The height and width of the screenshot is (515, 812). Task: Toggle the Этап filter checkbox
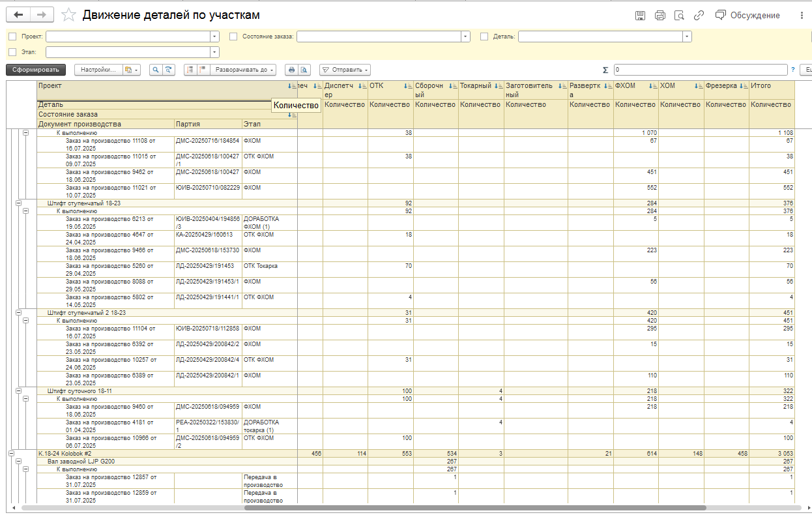coord(12,52)
